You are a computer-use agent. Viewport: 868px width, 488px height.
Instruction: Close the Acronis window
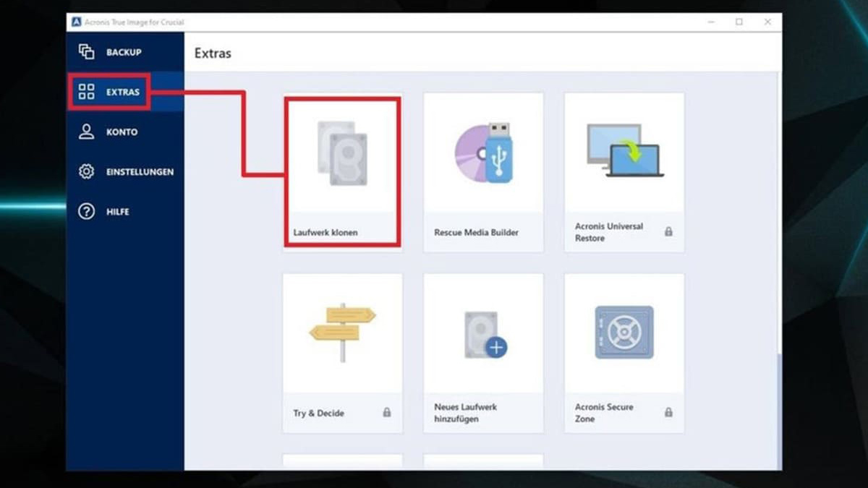(767, 22)
